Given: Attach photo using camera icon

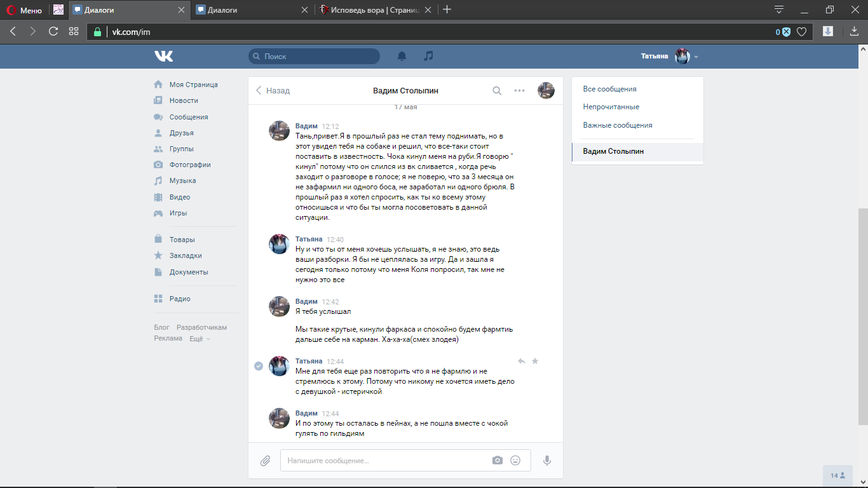Looking at the screenshot, I should (498, 460).
